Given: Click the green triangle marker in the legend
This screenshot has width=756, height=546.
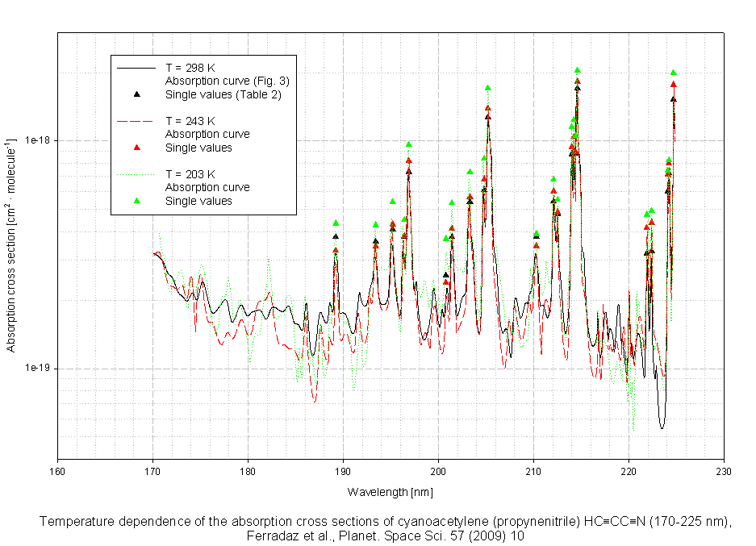Looking at the screenshot, I should (x=136, y=201).
